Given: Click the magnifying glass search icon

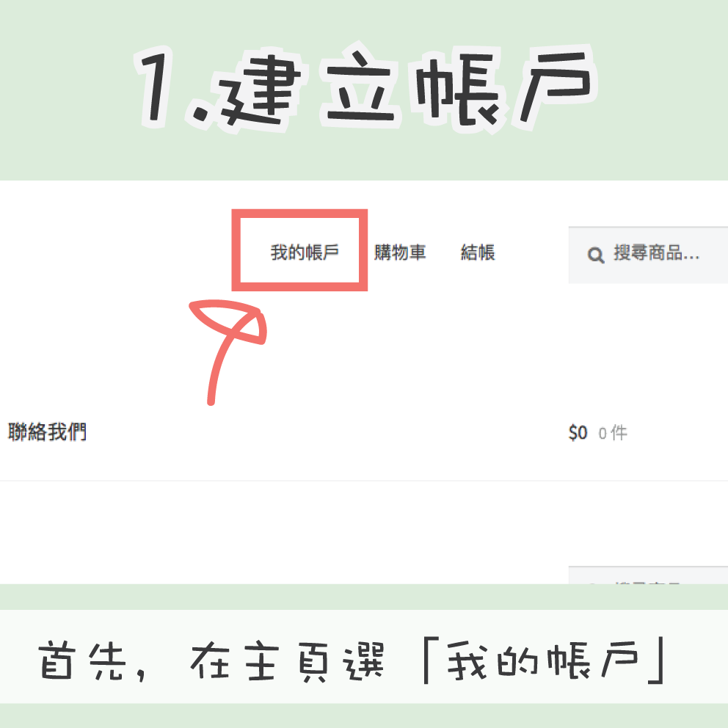Looking at the screenshot, I should click(596, 255).
